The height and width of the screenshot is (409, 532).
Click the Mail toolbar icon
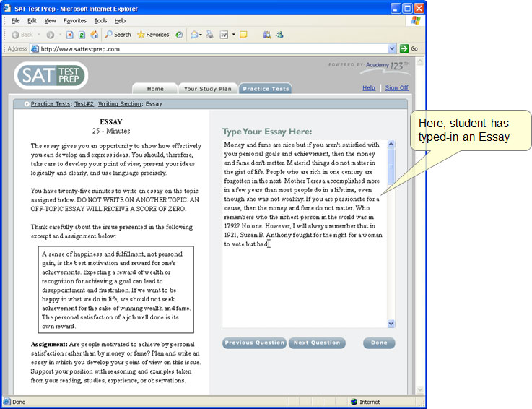(194, 35)
